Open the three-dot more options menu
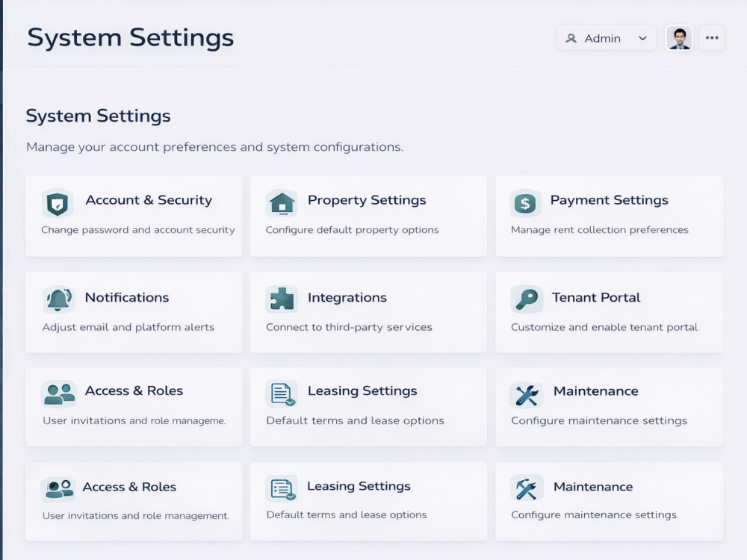Image resolution: width=747 pixels, height=560 pixels. click(x=712, y=38)
